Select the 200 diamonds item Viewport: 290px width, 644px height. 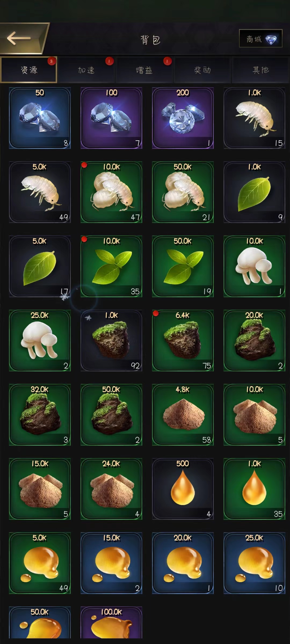point(183,118)
